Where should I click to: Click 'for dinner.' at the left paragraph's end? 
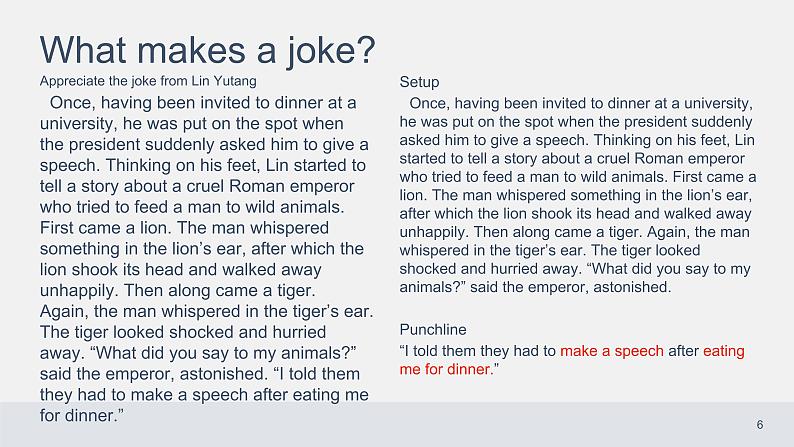click(x=82, y=416)
